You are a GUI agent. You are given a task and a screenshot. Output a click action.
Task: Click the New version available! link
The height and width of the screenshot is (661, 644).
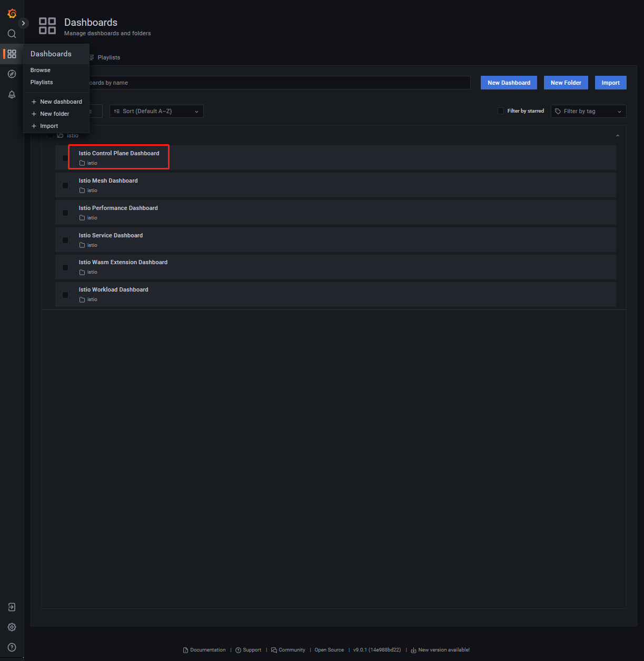tap(440, 650)
